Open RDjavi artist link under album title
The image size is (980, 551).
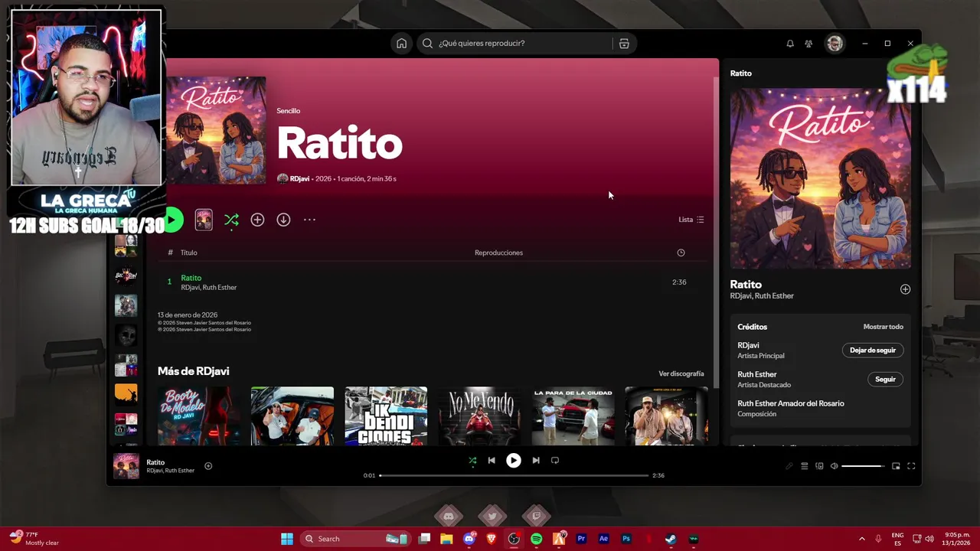pos(299,179)
